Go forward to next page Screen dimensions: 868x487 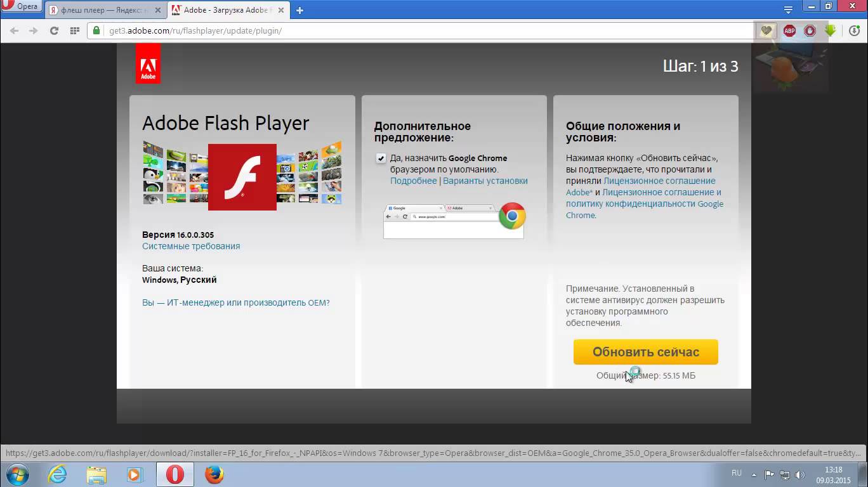(33, 30)
